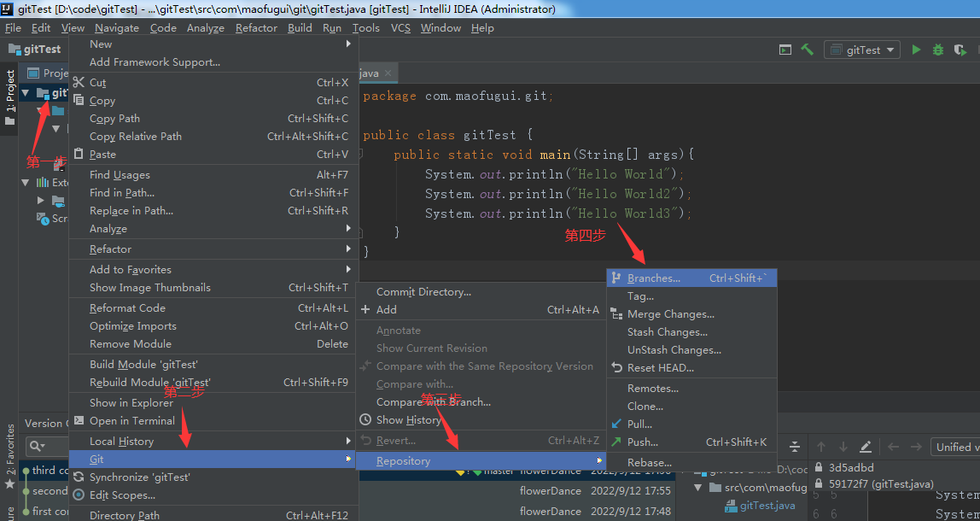The height and width of the screenshot is (521, 980).
Task: Click the green Debug bug icon
Action: coord(938,50)
